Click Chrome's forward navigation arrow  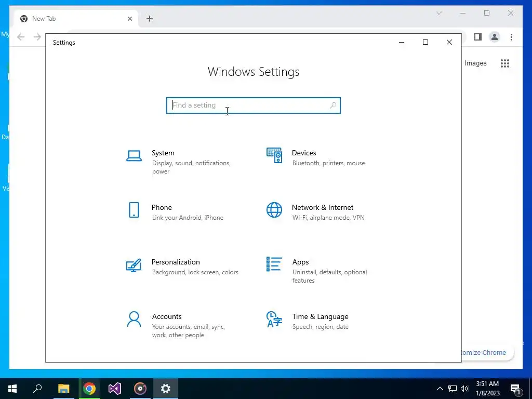tap(37, 37)
